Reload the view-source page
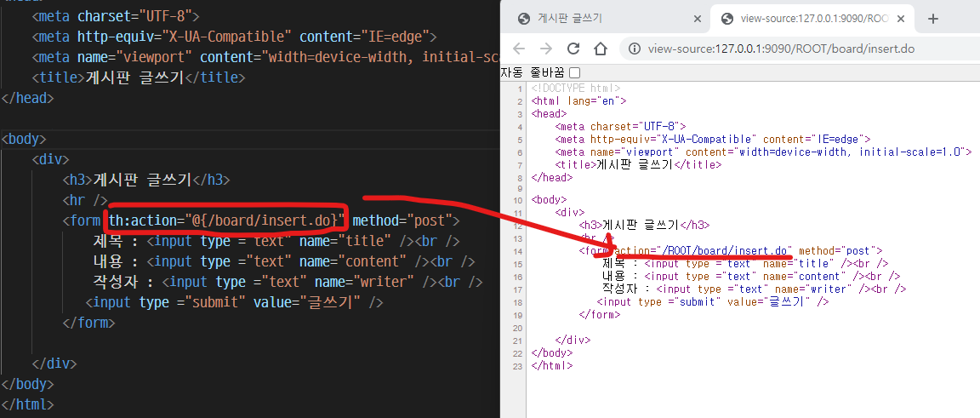 573,49
